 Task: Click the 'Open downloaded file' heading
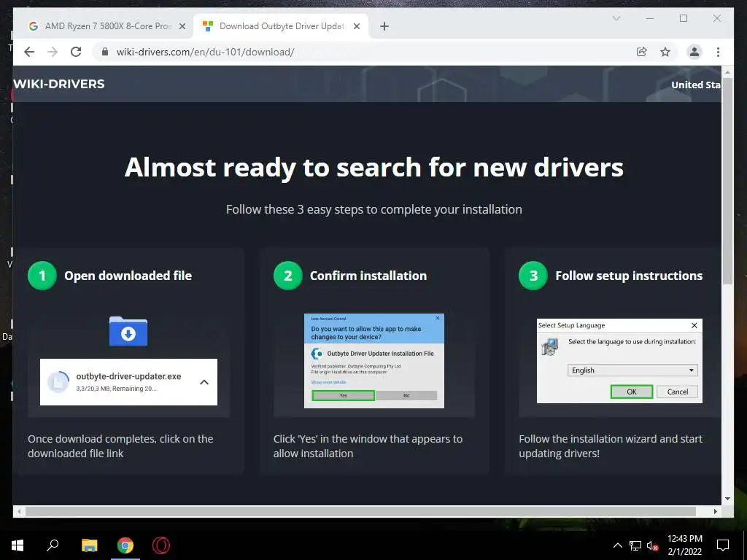(128, 276)
